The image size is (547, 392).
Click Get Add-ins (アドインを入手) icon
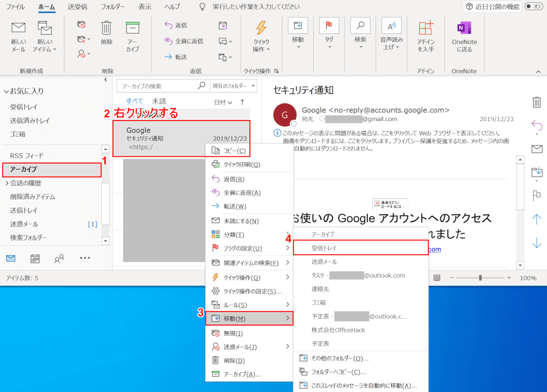point(426,29)
